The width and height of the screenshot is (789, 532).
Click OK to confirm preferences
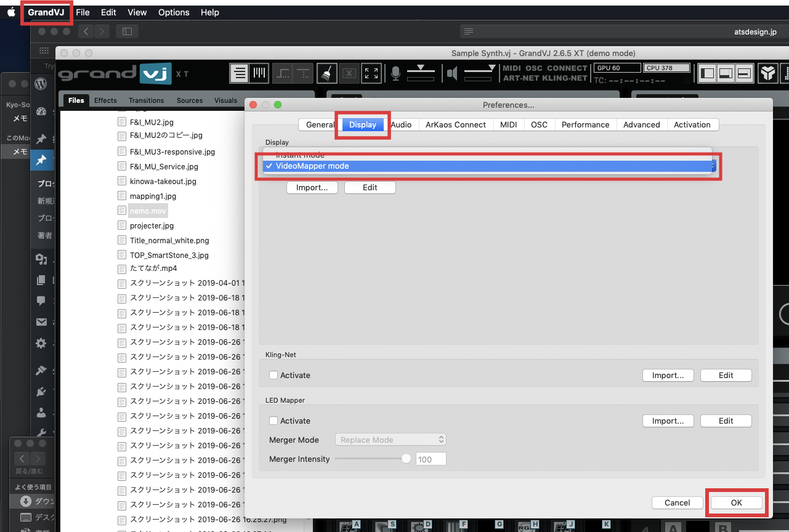737,502
